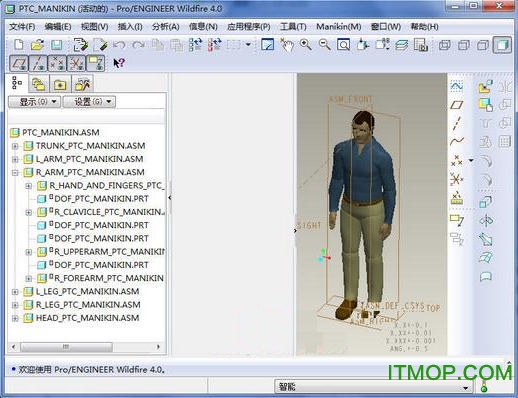Image resolution: width=518 pixels, height=398 pixels.
Task: Open the 智能 selection filter dropdown
Action: point(373,387)
